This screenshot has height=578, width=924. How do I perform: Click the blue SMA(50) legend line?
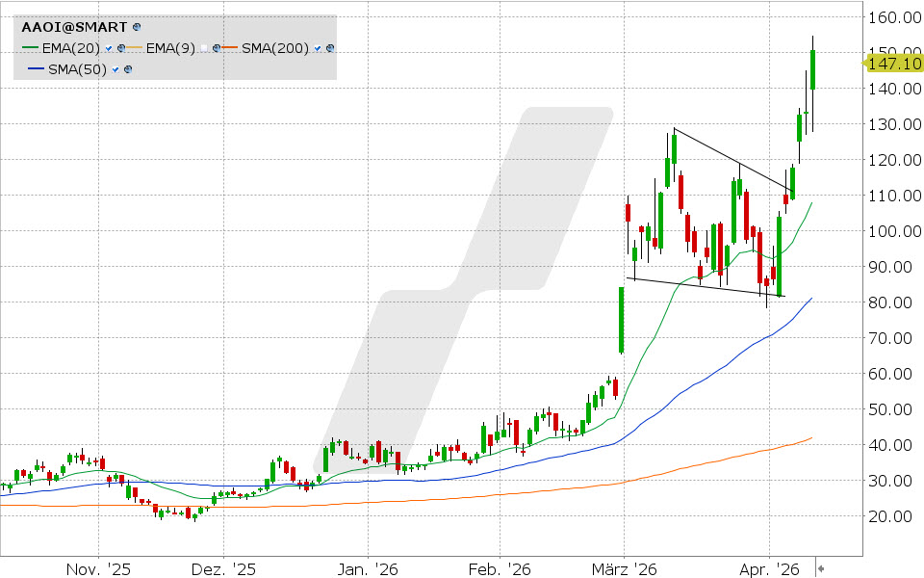click(x=36, y=69)
